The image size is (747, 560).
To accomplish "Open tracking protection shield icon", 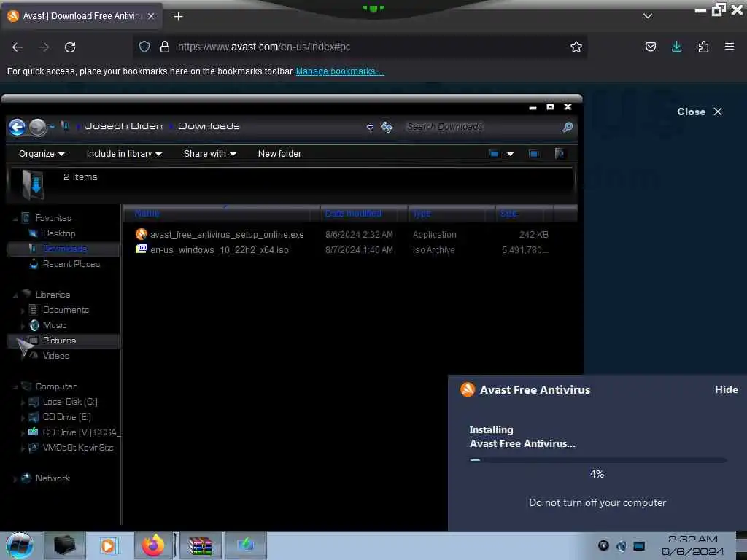I will point(144,47).
